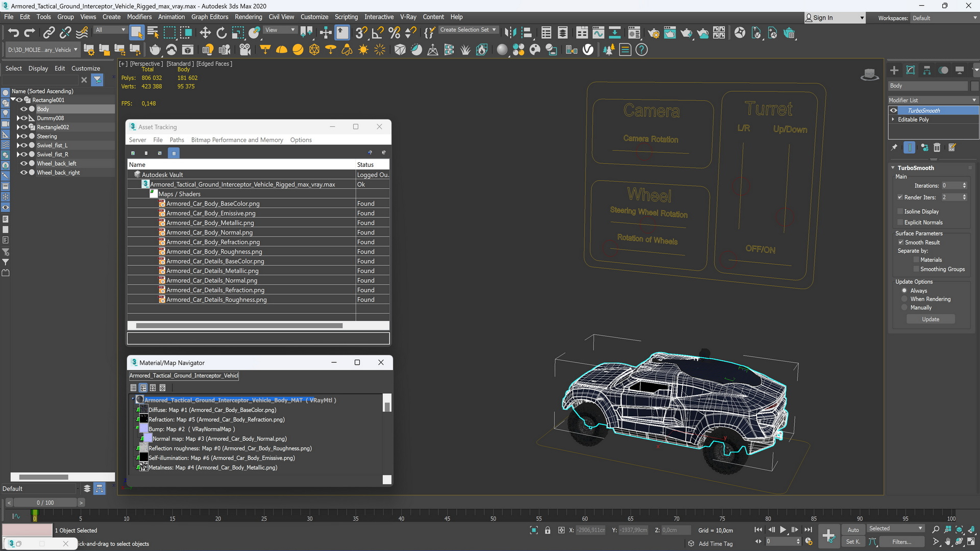The width and height of the screenshot is (980, 551).
Task: Open Customize menu in Scene Explorer
Action: tap(86, 68)
